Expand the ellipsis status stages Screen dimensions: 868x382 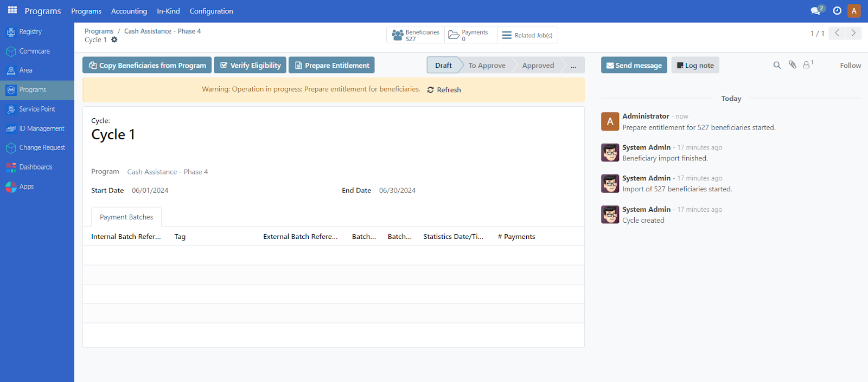[573, 66]
